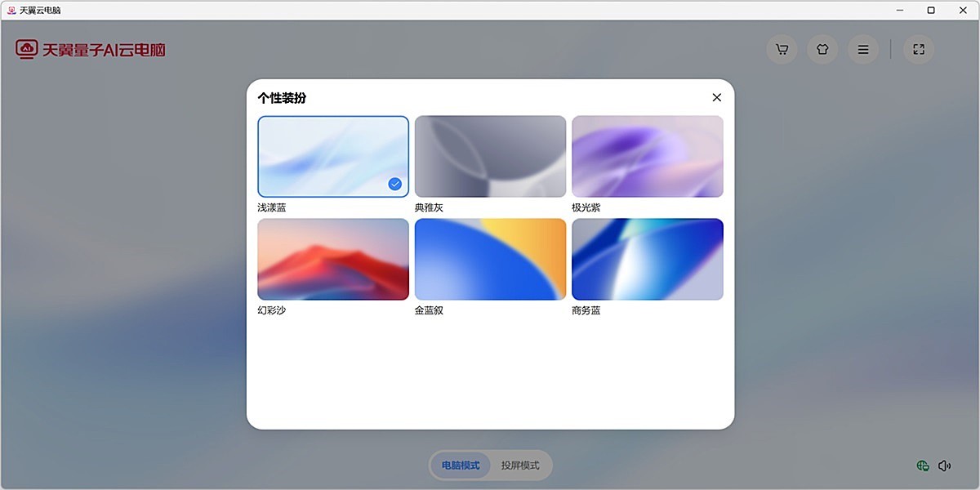
Task: Select the 浅漾蓝 theme card
Action: (332, 156)
